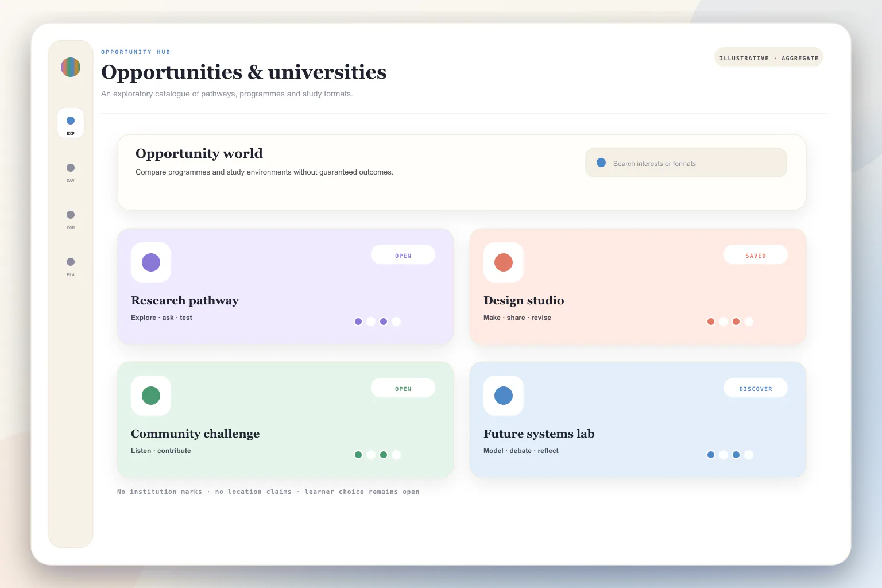Open the Research pathway card title
The image size is (882, 588).
point(185,300)
